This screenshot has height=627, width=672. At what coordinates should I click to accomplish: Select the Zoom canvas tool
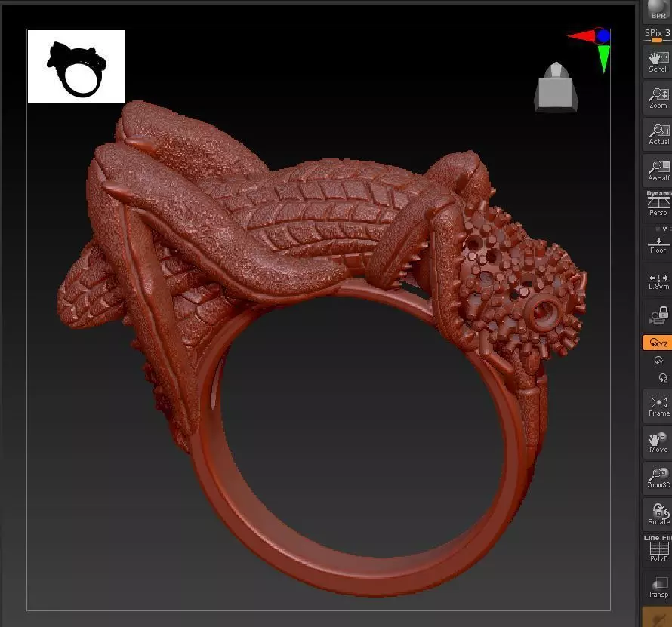(658, 99)
